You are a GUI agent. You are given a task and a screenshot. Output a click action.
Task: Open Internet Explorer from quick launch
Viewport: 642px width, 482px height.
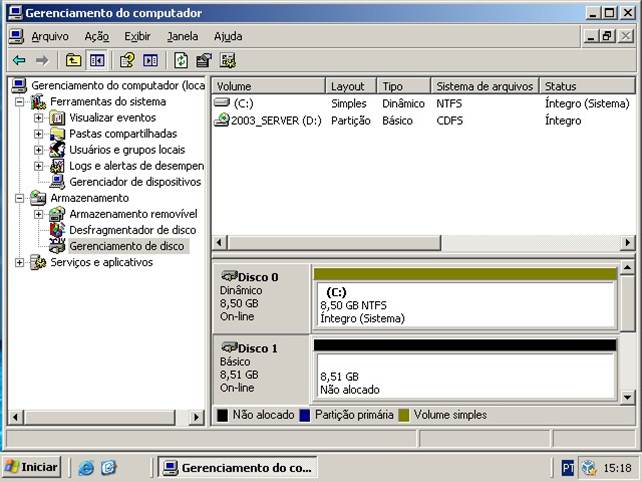tap(86, 467)
